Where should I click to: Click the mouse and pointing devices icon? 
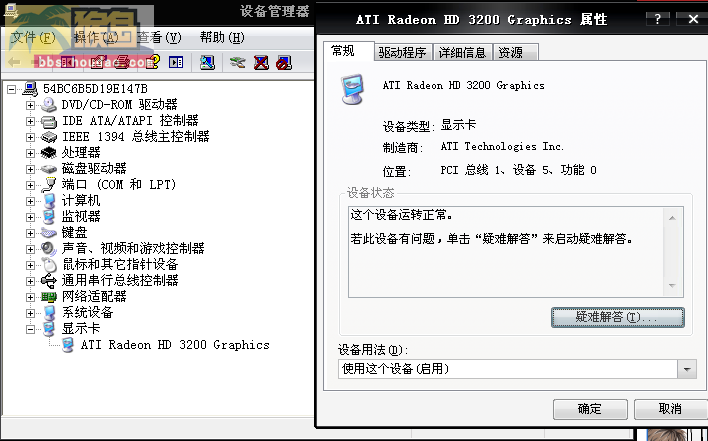pos(49,265)
